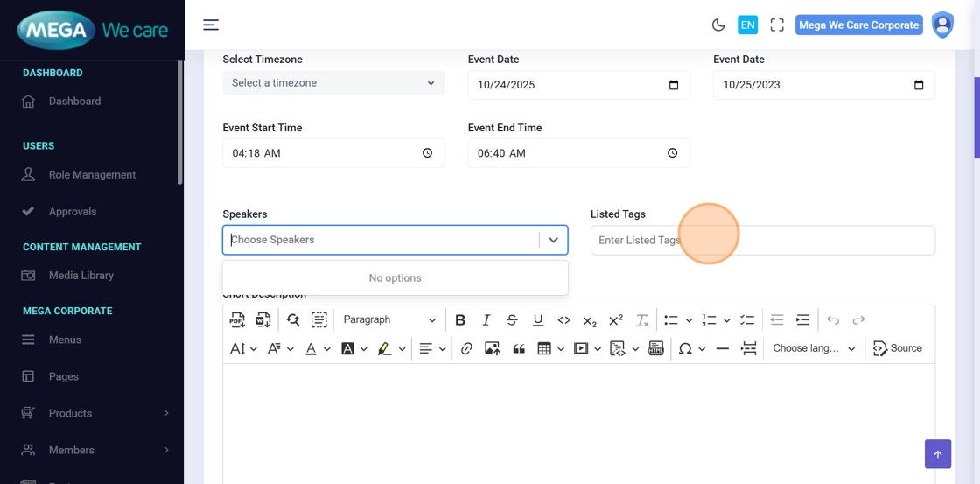Click the image upload icon
Screen dimensions: 980x484
[x=493, y=348]
